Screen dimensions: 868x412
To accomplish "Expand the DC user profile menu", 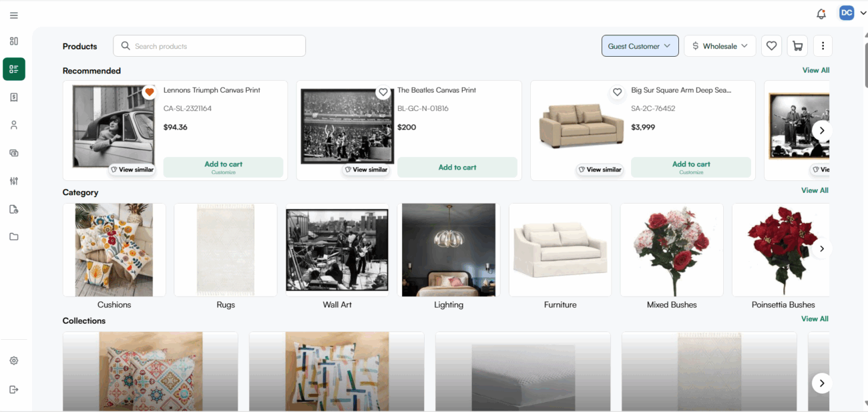I will tap(853, 13).
